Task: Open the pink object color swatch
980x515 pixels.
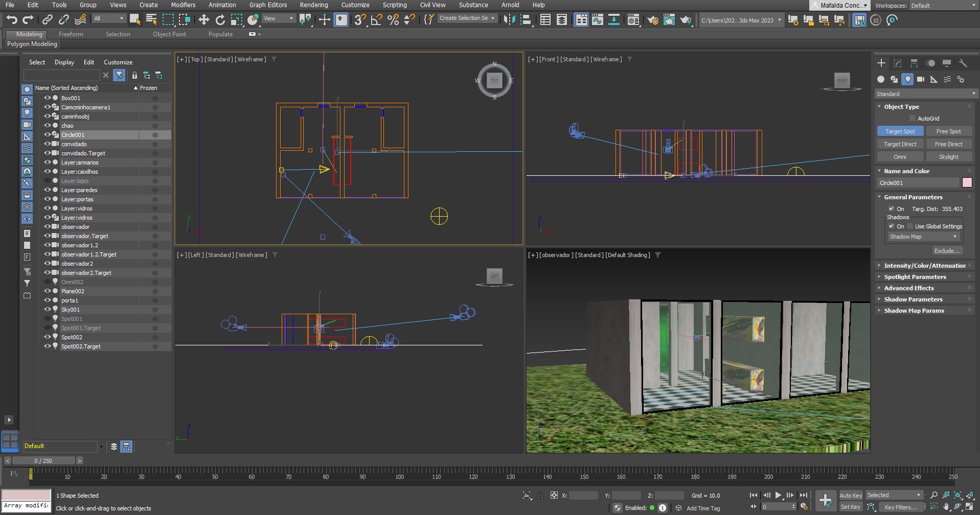Action: 967,183
